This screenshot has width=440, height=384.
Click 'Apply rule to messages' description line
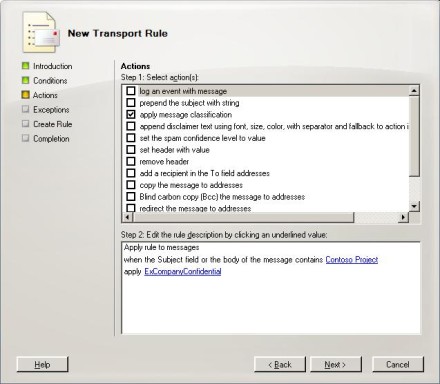click(162, 247)
